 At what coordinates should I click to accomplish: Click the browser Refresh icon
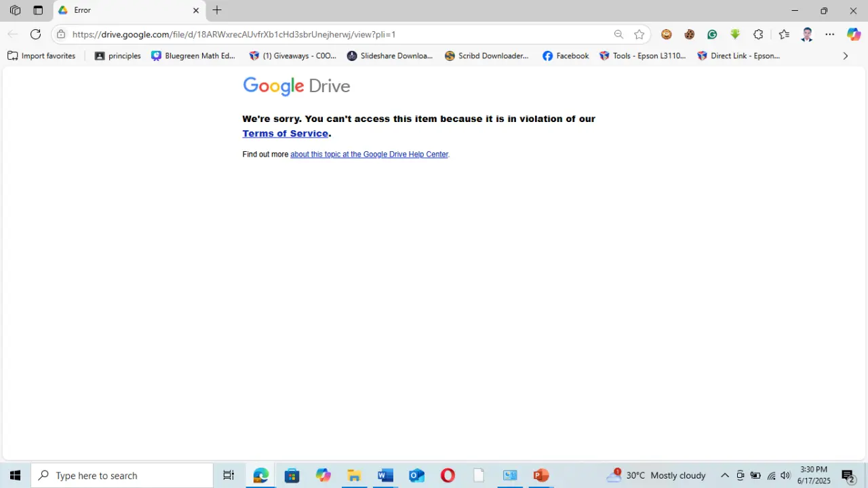[x=35, y=35]
